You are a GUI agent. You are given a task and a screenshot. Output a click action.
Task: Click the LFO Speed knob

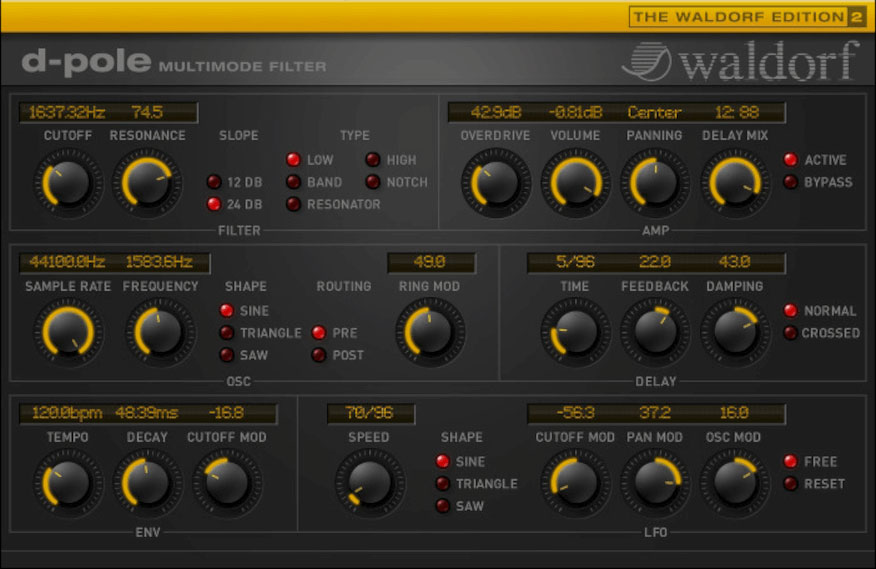click(369, 484)
